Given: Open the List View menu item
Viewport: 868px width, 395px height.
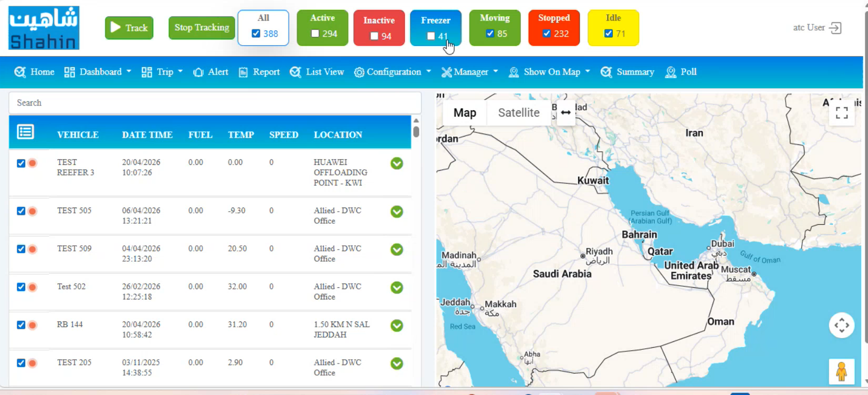Looking at the screenshot, I should pyautogui.click(x=317, y=72).
